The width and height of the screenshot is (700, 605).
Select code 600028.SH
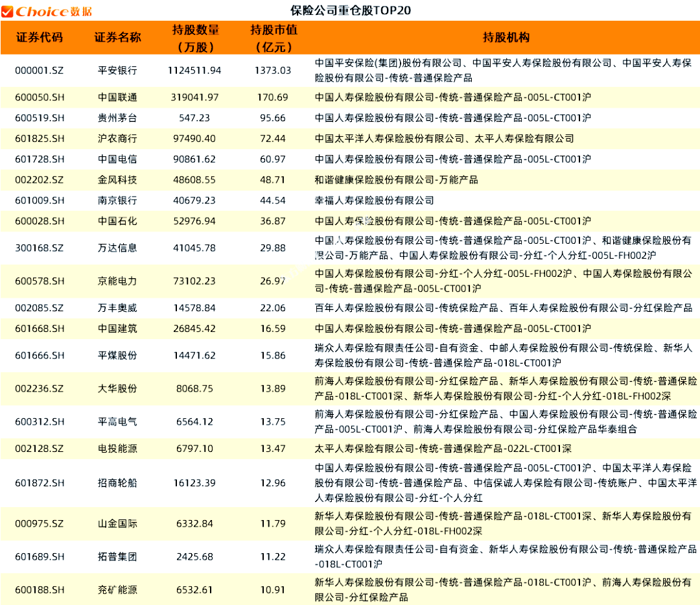(x=40, y=221)
